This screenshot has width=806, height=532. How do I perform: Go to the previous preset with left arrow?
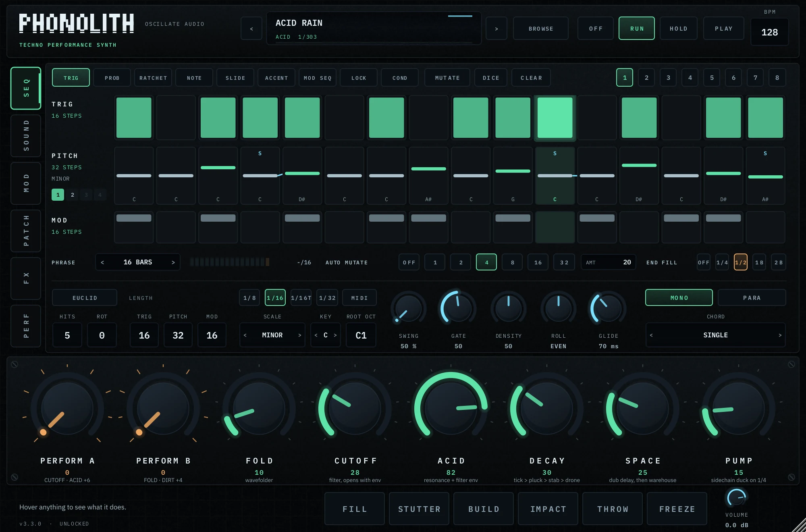click(251, 29)
